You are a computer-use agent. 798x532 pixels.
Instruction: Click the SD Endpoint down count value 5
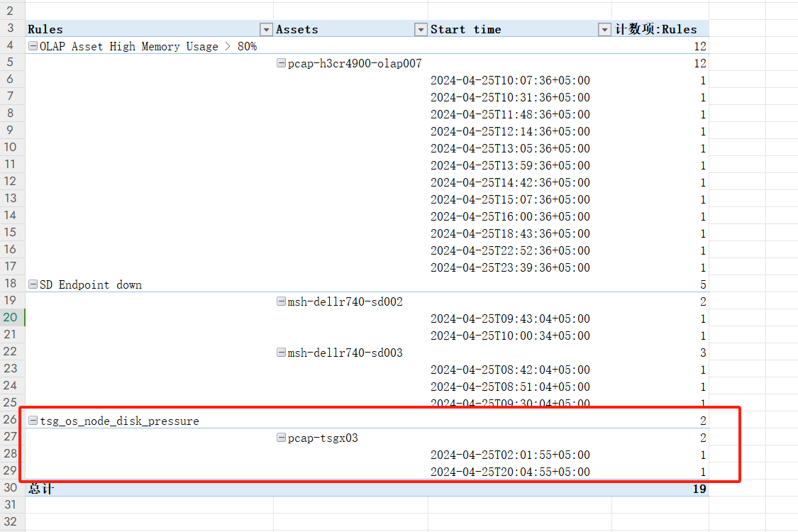pyautogui.click(x=702, y=285)
